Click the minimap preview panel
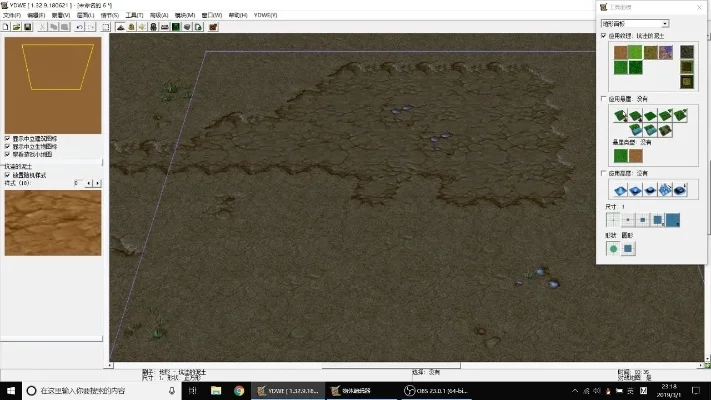Screen dimensions: 711x400 pyautogui.click(x=53, y=85)
